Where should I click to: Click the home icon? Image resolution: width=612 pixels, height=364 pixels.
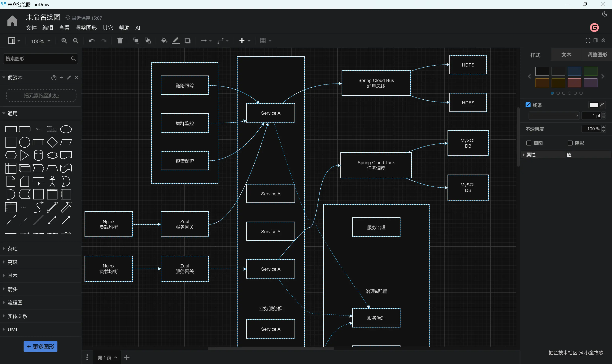coord(12,21)
